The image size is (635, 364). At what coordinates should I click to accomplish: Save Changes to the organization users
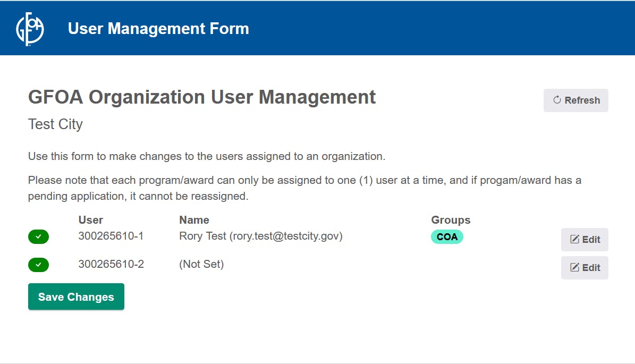coord(76,297)
